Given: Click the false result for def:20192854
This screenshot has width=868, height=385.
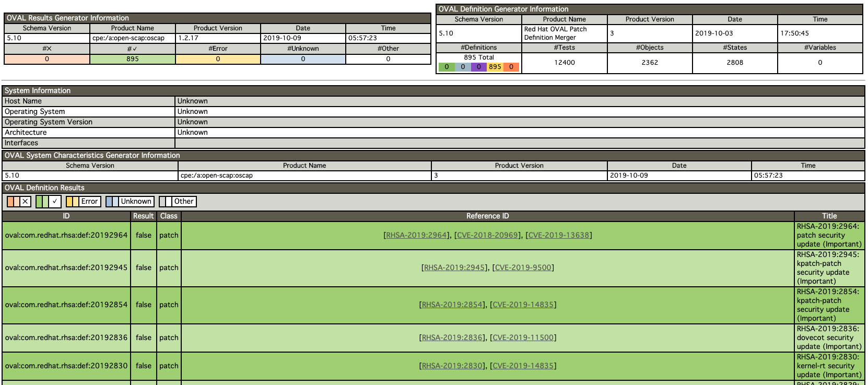Looking at the screenshot, I should pos(144,305).
